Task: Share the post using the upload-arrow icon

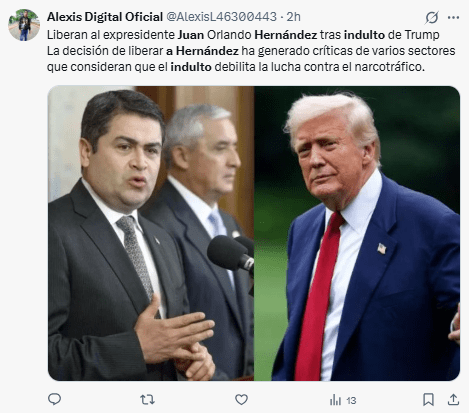Action: 453,399
